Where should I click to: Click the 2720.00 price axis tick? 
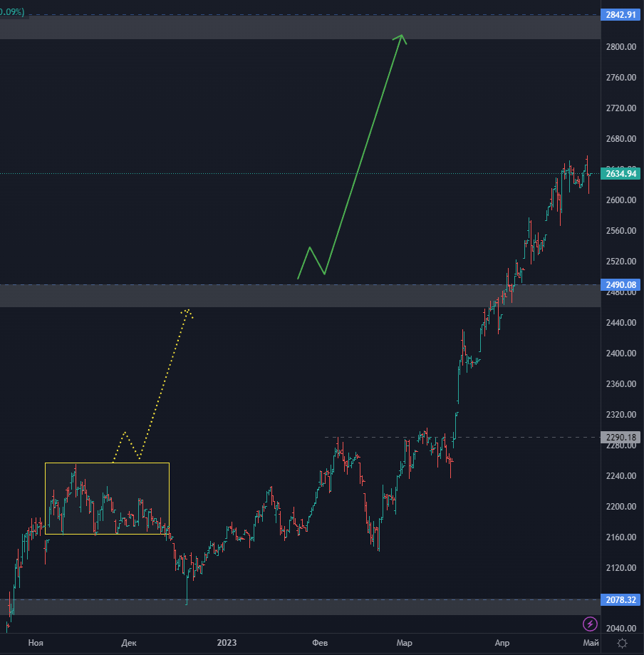621,108
